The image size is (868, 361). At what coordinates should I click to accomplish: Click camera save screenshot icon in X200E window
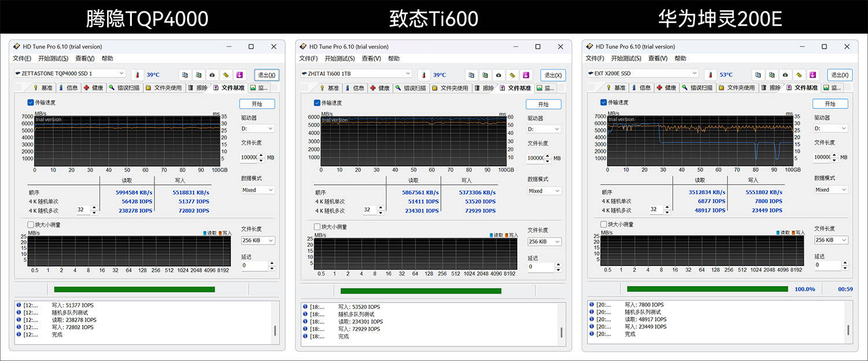[785, 75]
